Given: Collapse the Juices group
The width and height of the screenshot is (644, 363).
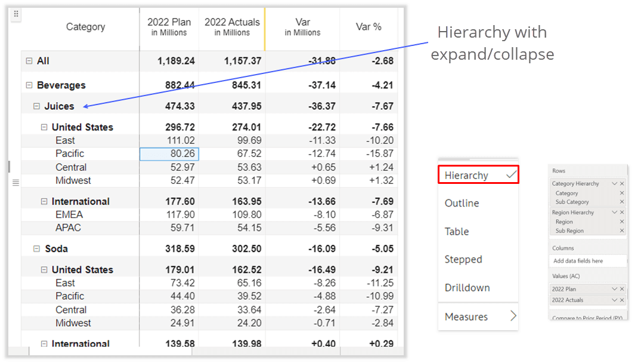Looking at the screenshot, I should tap(36, 106).
